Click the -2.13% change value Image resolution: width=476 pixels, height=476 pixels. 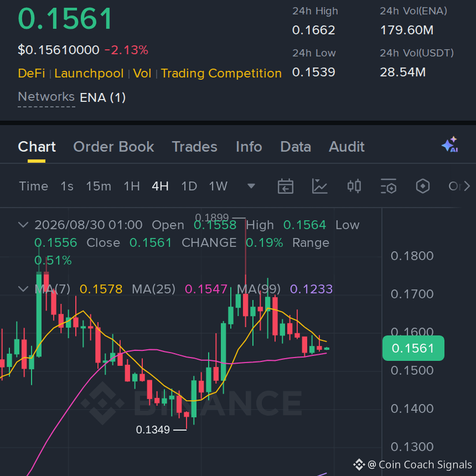[x=126, y=50]
